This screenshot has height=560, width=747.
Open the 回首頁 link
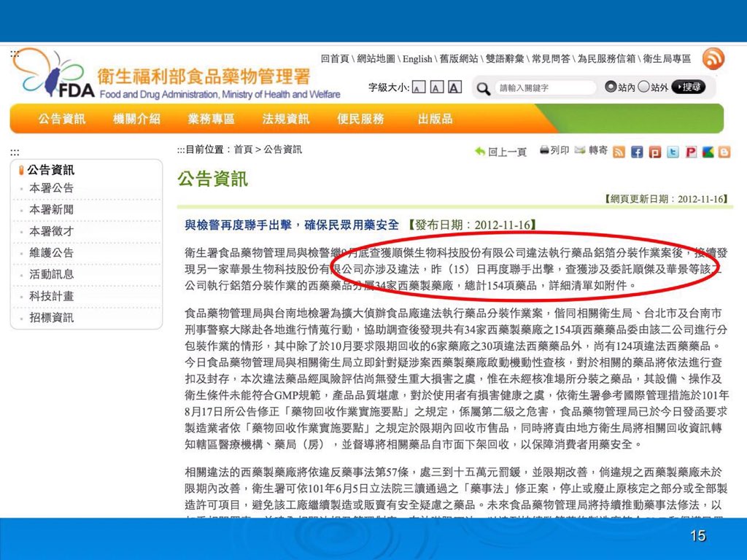coord(335,58)
